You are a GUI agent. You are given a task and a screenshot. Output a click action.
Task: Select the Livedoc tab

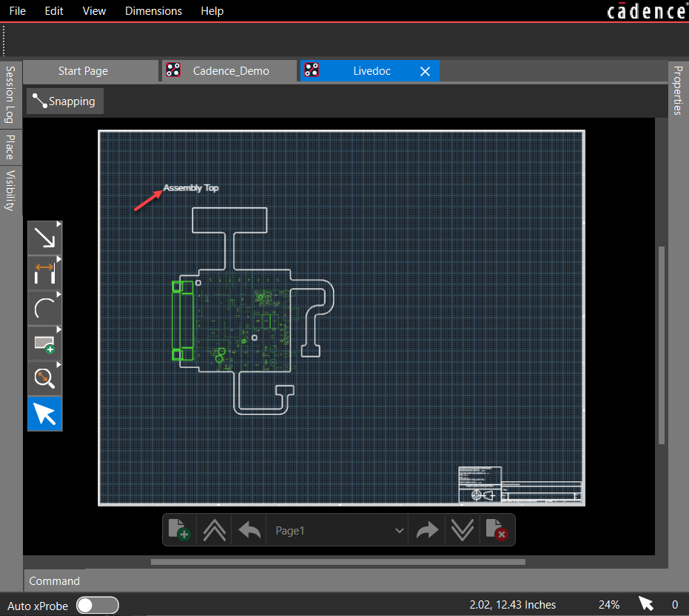(370, 71)
